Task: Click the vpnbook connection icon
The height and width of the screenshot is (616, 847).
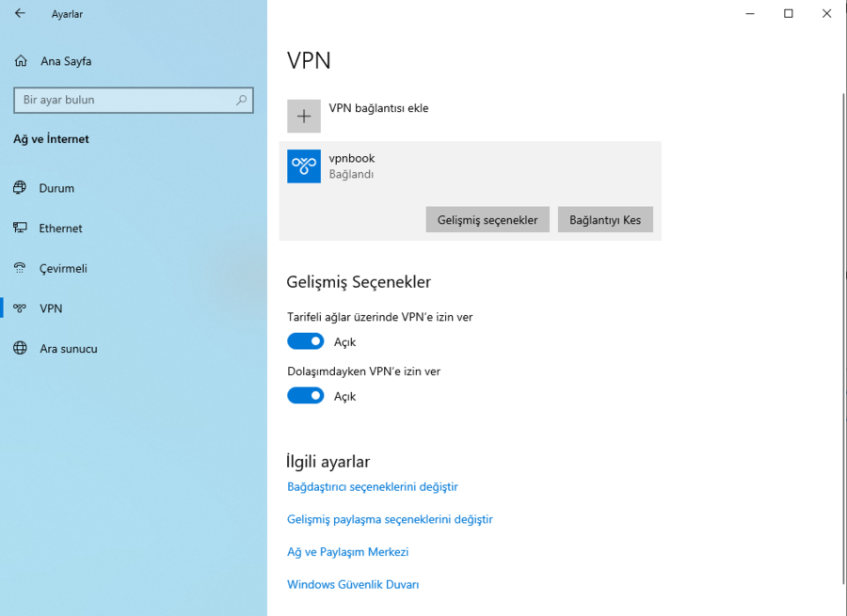Action: click(x=304, y=166)
